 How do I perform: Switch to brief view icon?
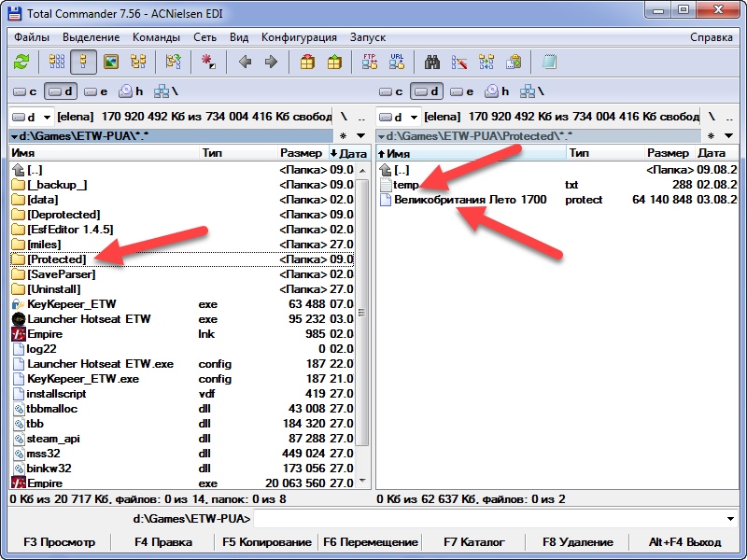[x=57, y=62]
